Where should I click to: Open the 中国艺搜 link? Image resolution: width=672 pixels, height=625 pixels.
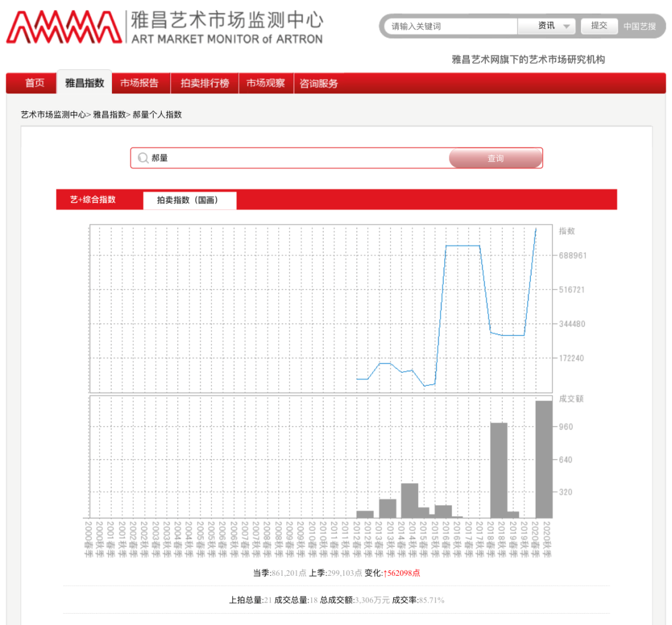tap(640, 26)
